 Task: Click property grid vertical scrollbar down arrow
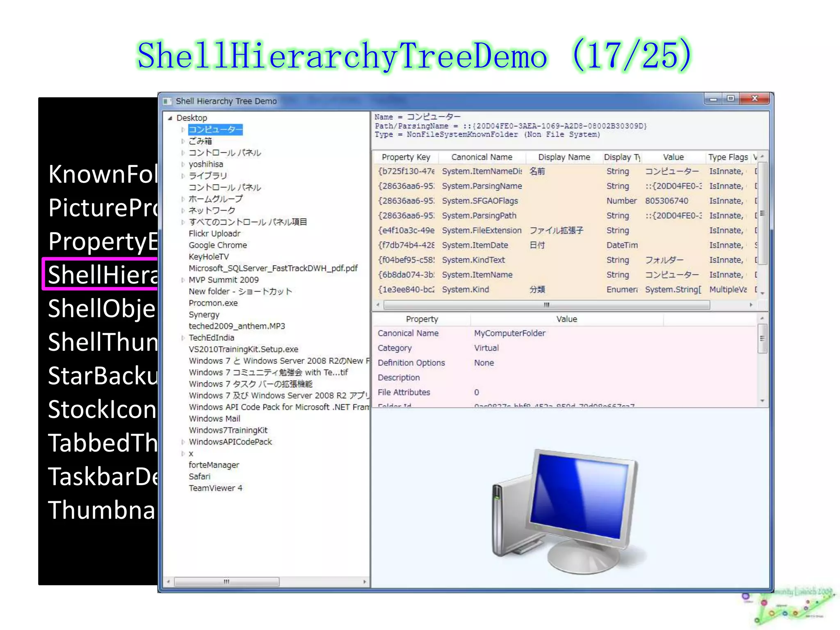pyautogui.click(x=762, y=293)
